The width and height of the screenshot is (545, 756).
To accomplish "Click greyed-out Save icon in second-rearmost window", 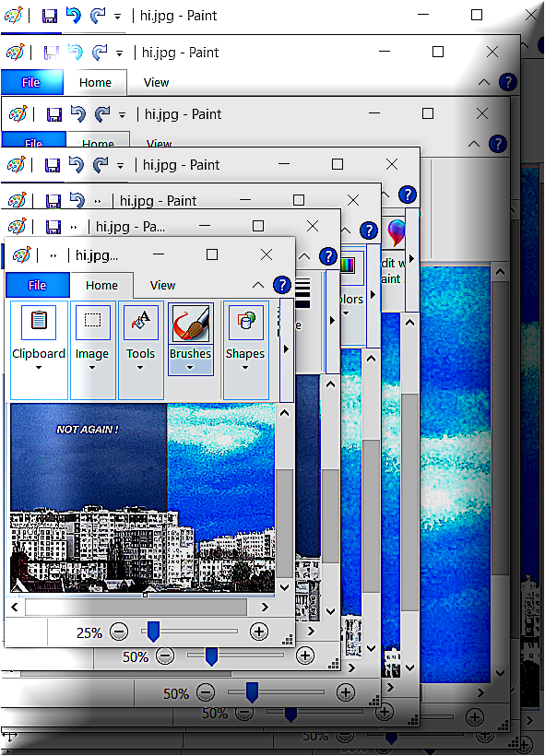I will tap(52, 53).
